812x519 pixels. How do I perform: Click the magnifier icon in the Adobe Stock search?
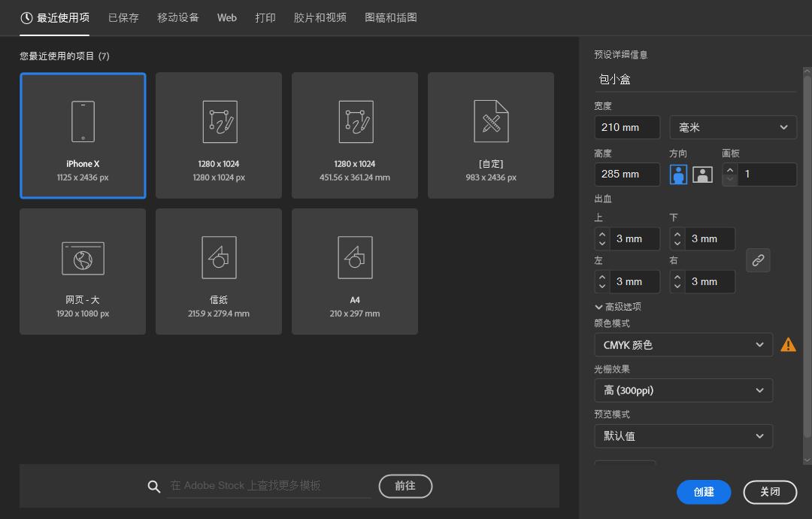(x=154, y=486)
